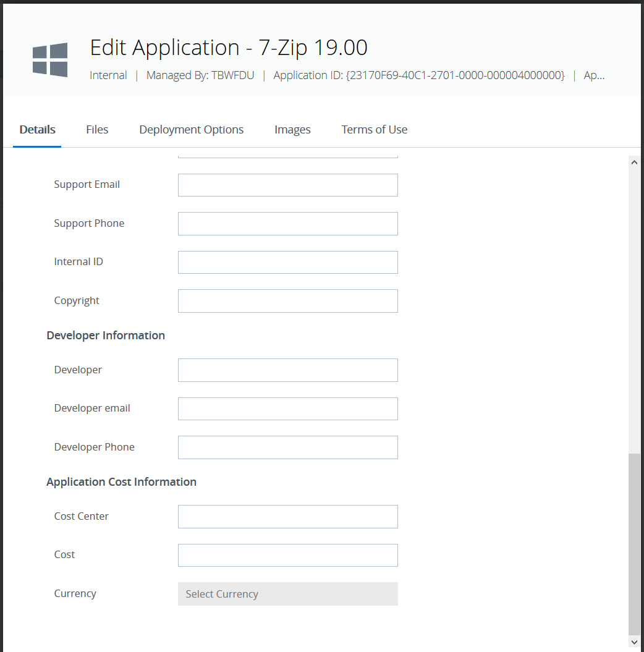The image size is (644, 652).
Task: Click the 'Application Cost Information' heading
Action: [x=121, y=481]
